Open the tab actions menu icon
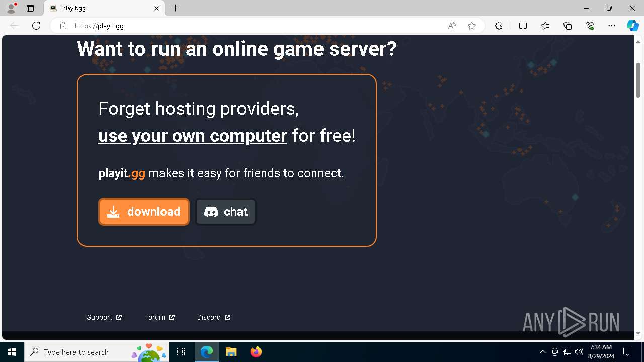Screen dimensions: 644x362 (30, 8)
